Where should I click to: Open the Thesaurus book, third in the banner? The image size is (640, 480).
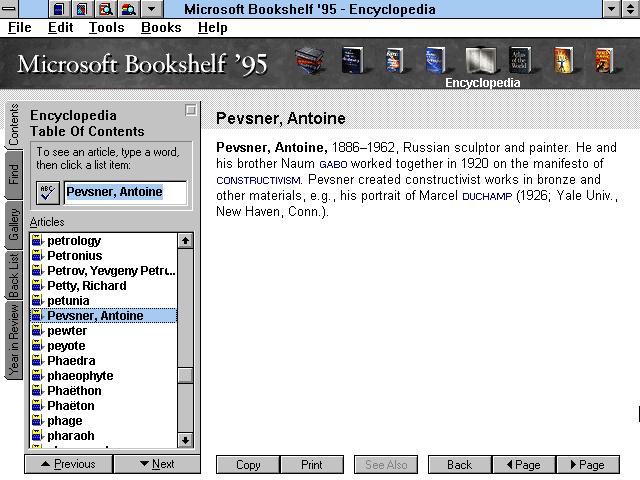[x=394, y=60]
